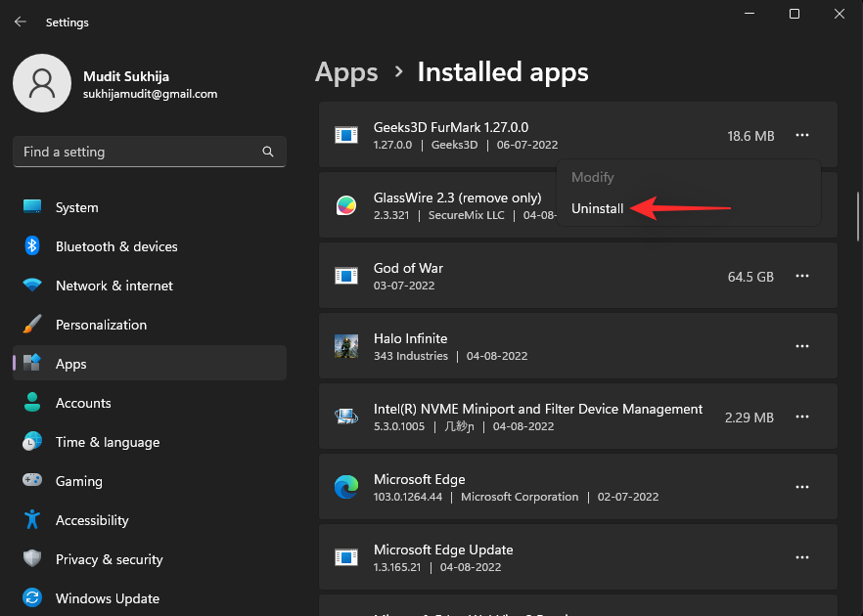The image size is (863, 616).
Task: Choose Modify in the context menu
Action: (x=593, y=177)
